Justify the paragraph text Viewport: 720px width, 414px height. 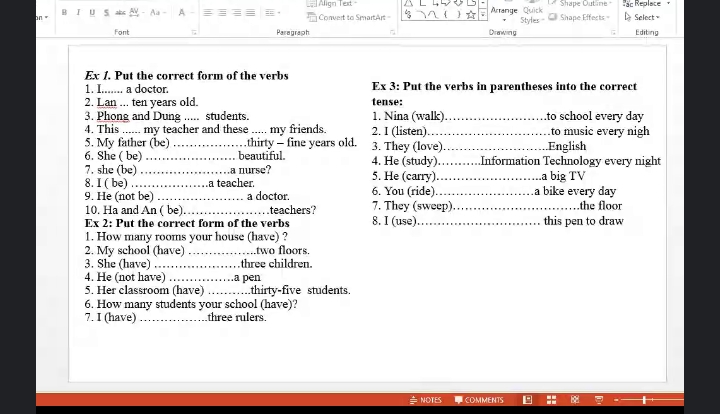point(250,13)
